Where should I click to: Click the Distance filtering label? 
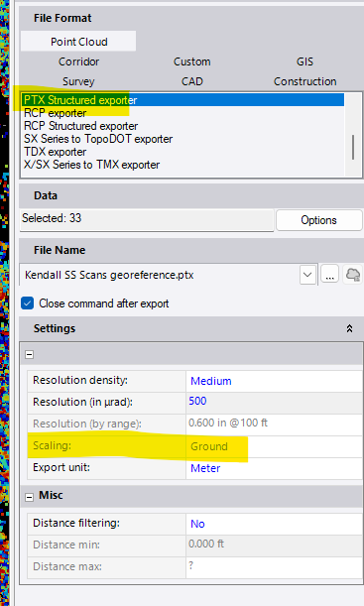click(76, 523)
